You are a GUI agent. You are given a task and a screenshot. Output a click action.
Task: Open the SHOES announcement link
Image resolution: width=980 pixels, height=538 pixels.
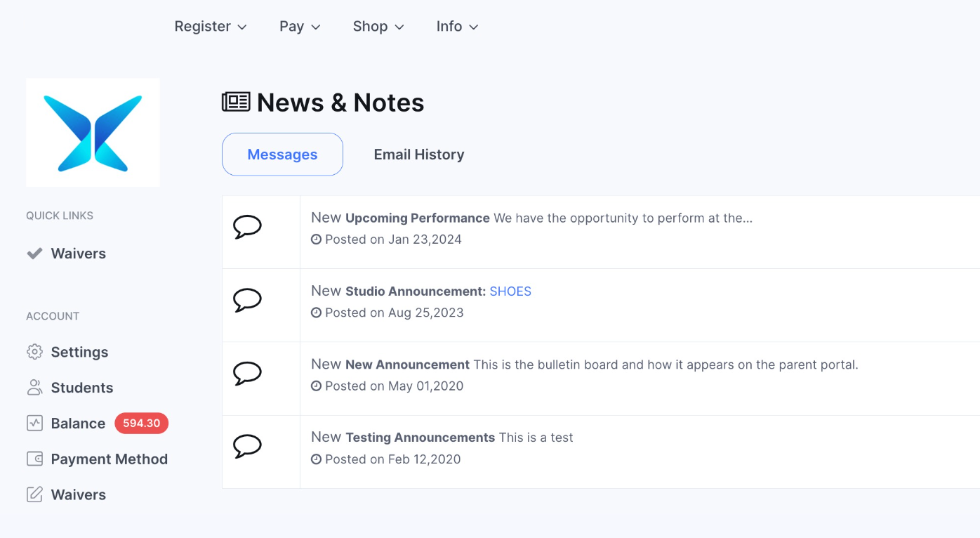pyautogui.click(x=510, y=291)
